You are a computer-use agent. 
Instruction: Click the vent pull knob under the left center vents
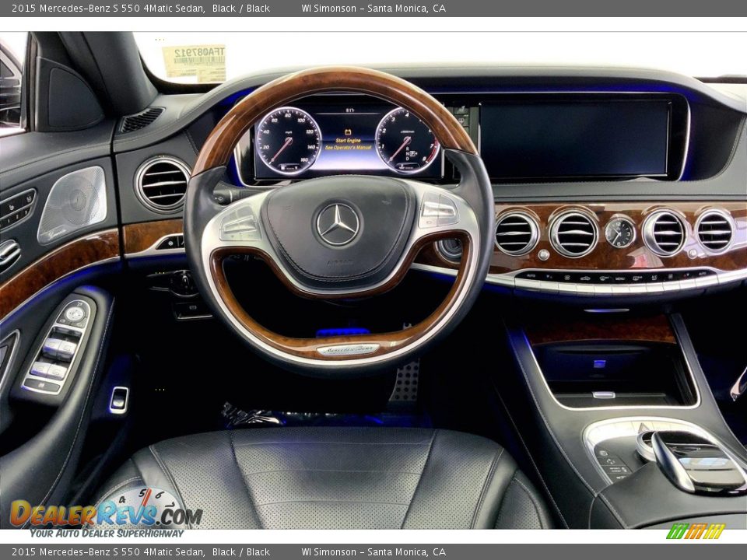(543, 255)
